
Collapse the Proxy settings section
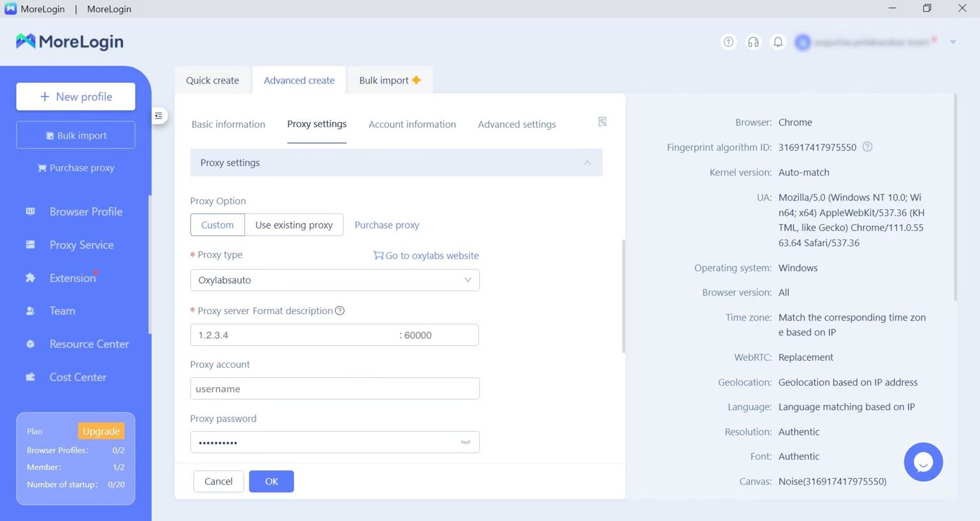(x=587, y=163)
